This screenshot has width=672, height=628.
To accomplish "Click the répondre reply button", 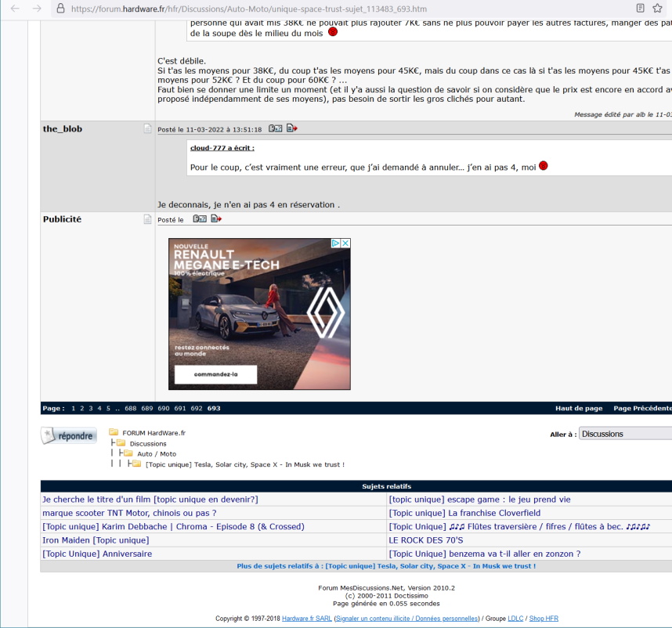I will 69,435.
